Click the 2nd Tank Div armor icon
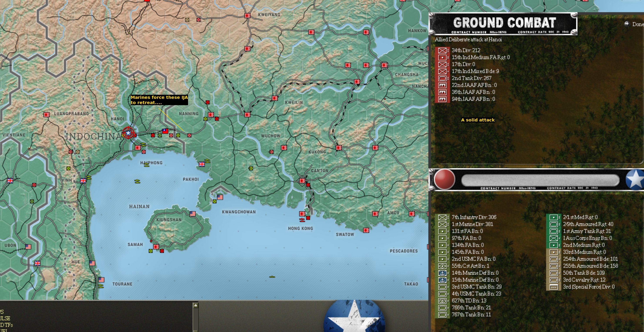The image size is (644, 332). click(442, 78)
